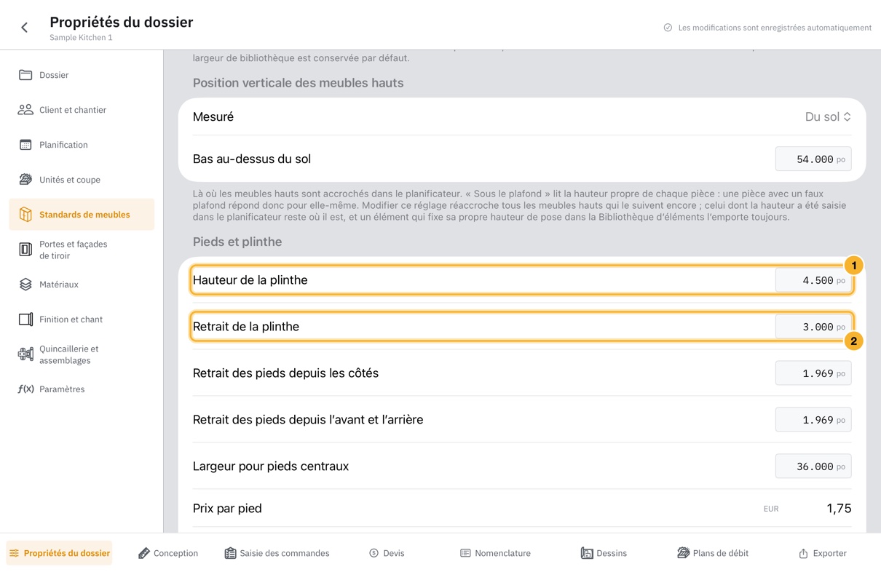Click the Matériaux layers icon
The height and width of the screenshot is (588, 881).
(25, 285)
